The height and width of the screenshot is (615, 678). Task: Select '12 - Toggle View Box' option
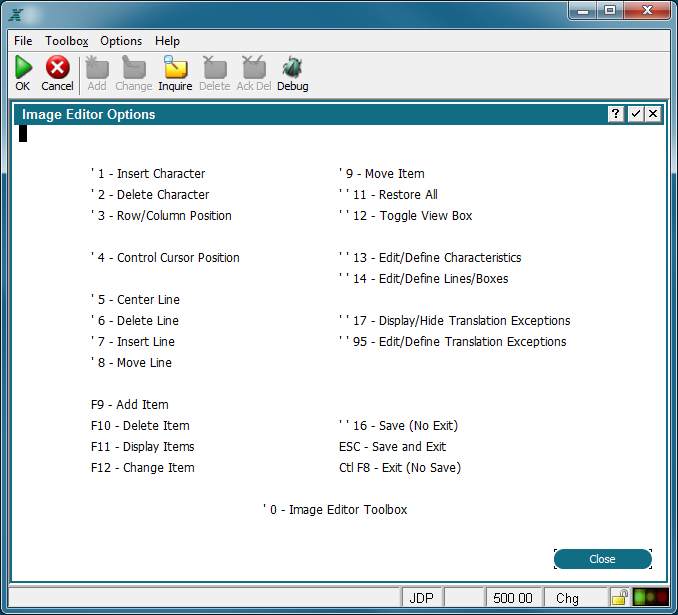point(406,215)
